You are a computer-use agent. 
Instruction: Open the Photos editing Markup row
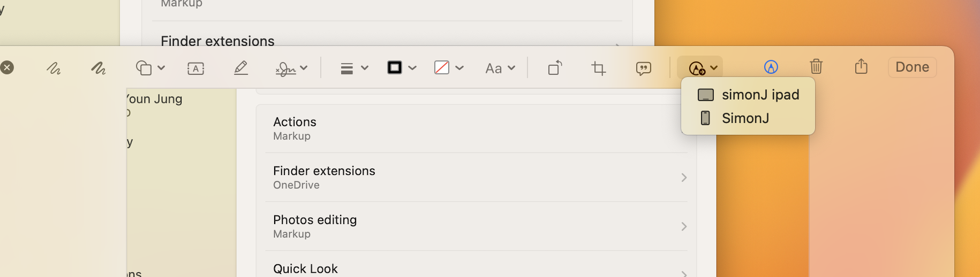[477, 226]
